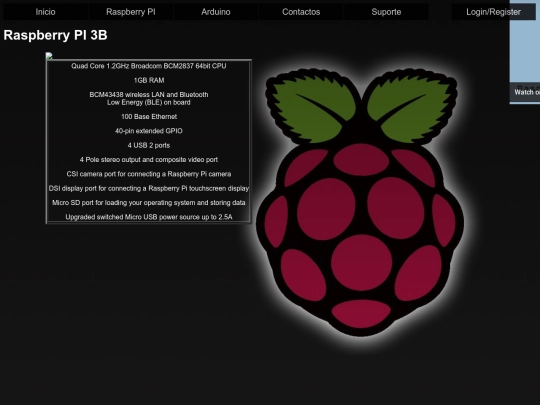The height and width of the screenshot is (405, 540).
Task: Click the Watch on video overlay label
Action: point(527,92)
